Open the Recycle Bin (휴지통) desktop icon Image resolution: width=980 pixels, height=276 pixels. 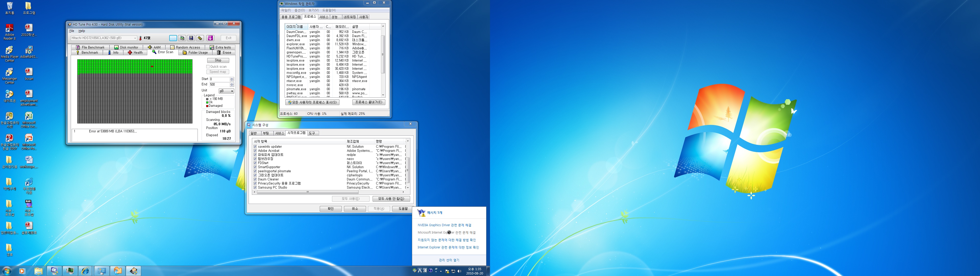coord(9,8)
